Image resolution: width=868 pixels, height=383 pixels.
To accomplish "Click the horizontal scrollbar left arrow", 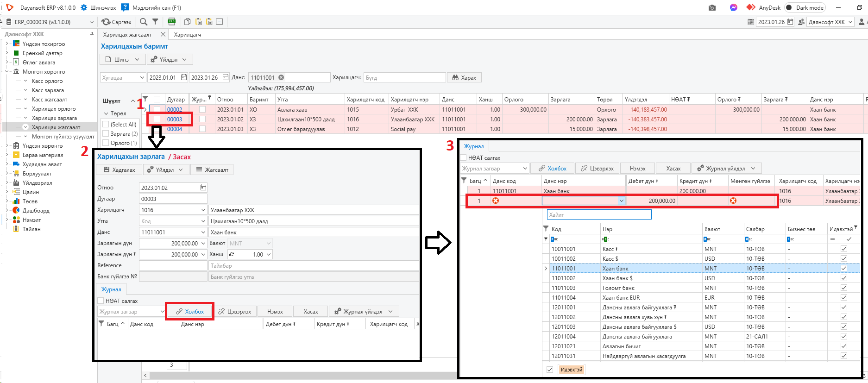I will [x=145, y=375].
